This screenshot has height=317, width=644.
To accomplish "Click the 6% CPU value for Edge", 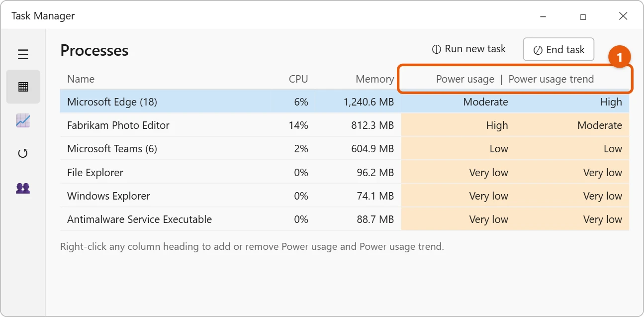I will (301, 102).
